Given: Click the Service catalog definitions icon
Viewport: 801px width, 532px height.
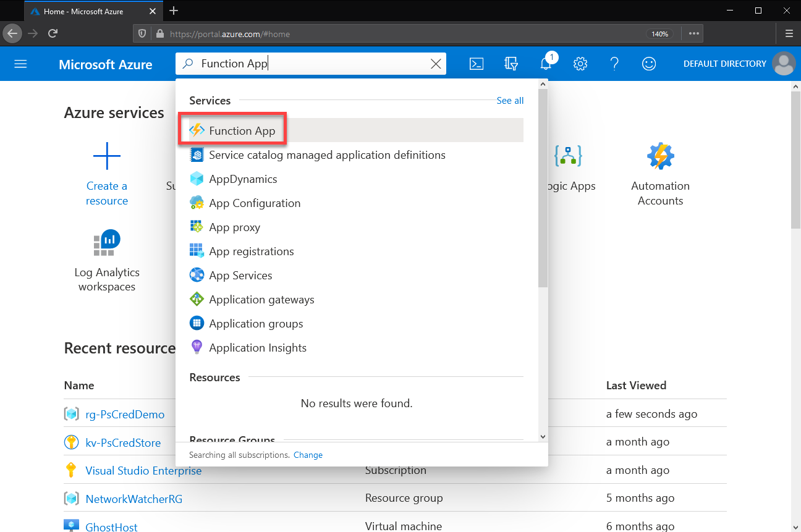Looking at the screenshot, I should tap(197, 154).
